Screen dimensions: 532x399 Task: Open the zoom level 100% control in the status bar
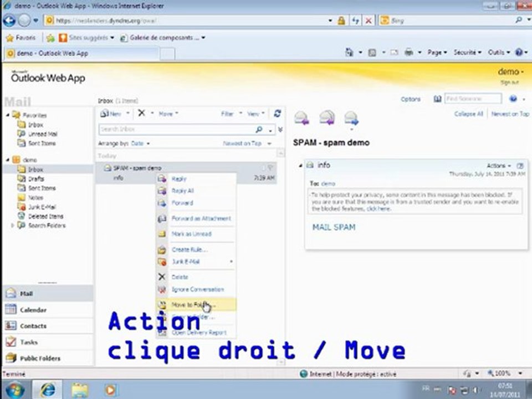(x=505, y=374)
